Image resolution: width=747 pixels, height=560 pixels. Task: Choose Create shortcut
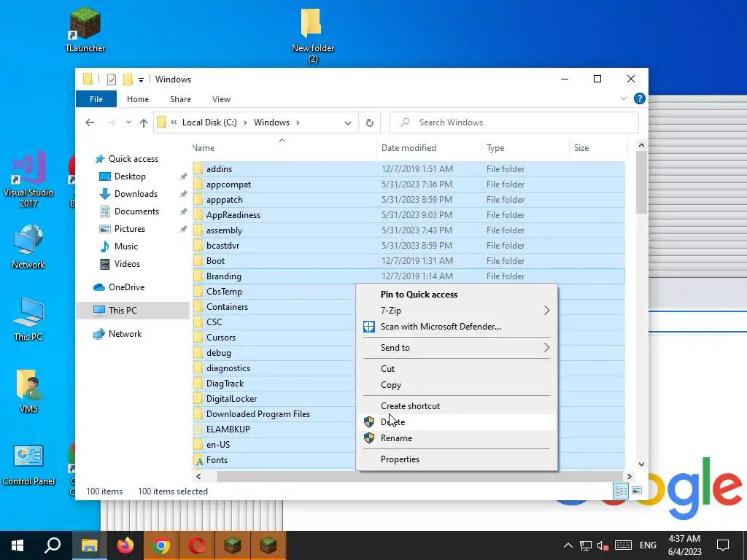(x=457, y=405)
